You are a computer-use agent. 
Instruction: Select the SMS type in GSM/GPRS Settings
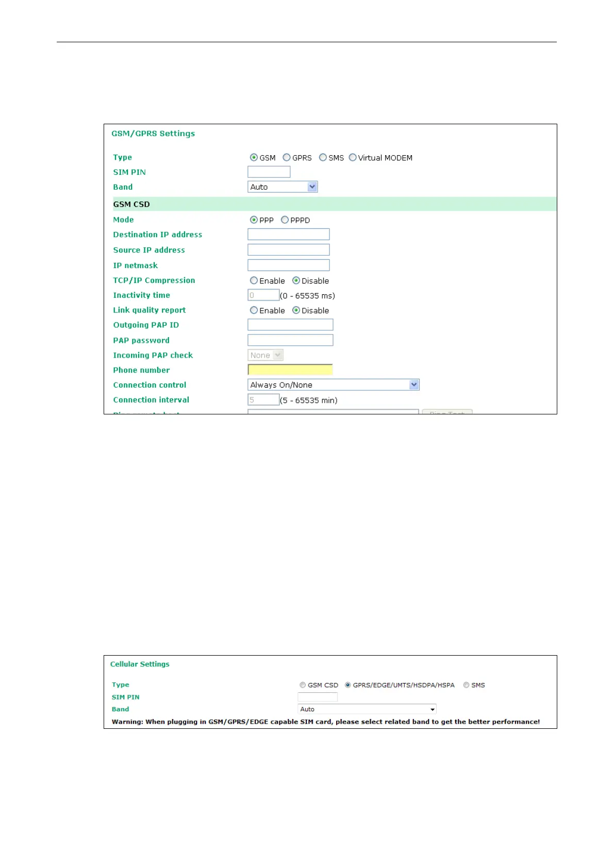[x=323, y=158]
